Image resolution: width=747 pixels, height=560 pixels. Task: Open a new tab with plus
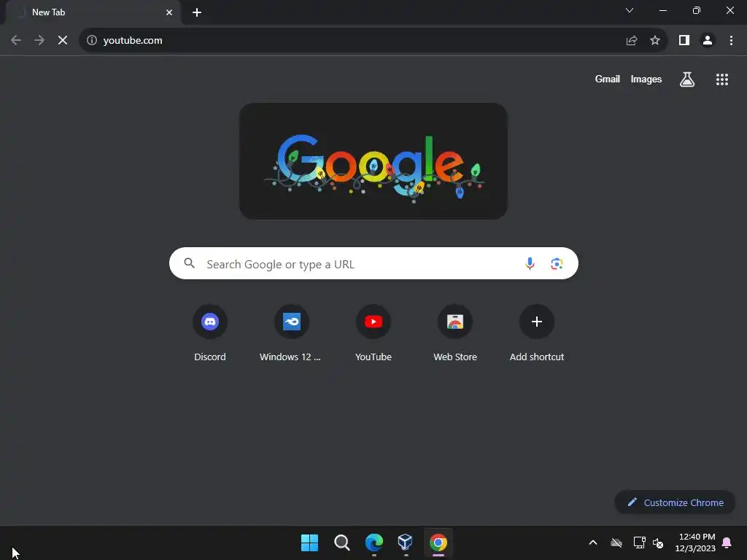coord(197,12)
